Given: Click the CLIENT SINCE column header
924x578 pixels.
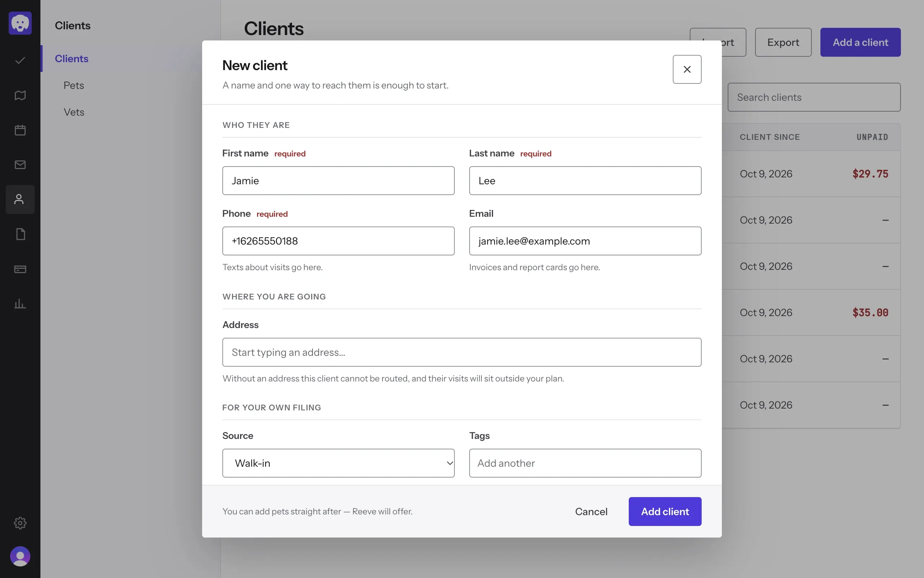Looking at the screenshot, I should (x=770, y=137).
